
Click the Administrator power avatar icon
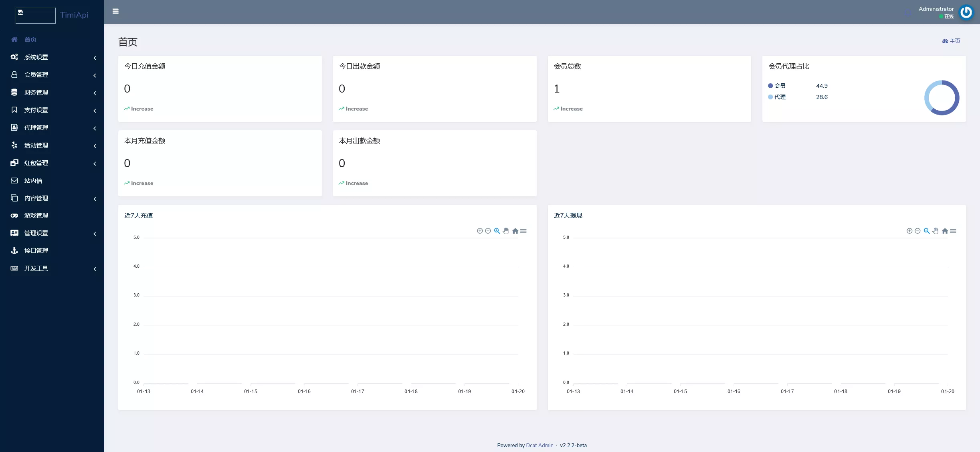pos(966,12)
